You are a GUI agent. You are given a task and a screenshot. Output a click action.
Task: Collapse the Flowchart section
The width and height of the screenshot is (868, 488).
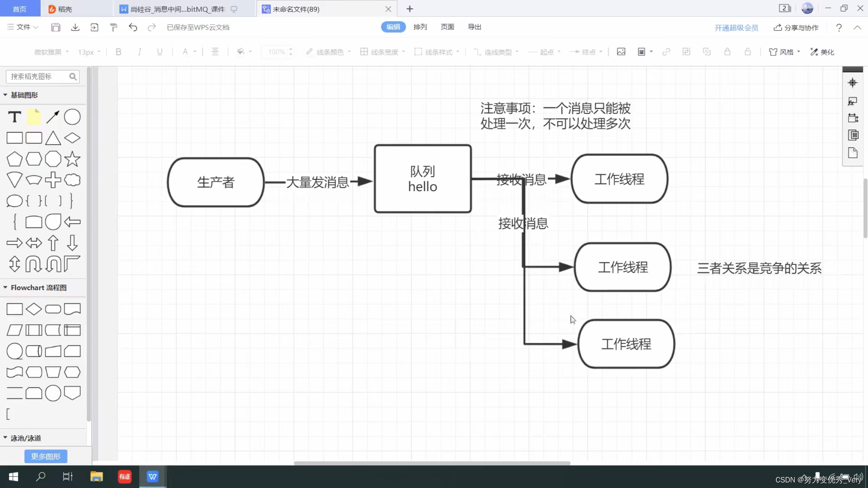(5, 288)
